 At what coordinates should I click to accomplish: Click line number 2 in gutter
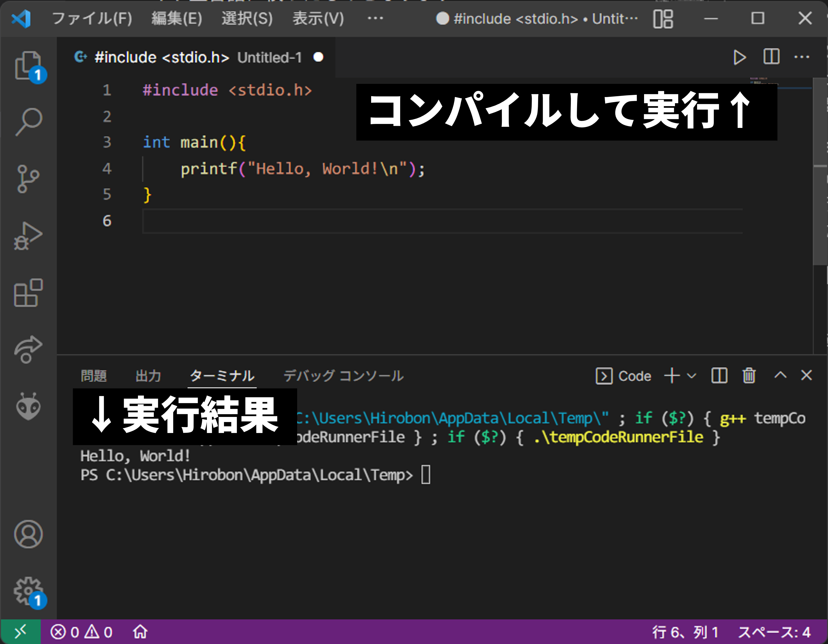107,116
